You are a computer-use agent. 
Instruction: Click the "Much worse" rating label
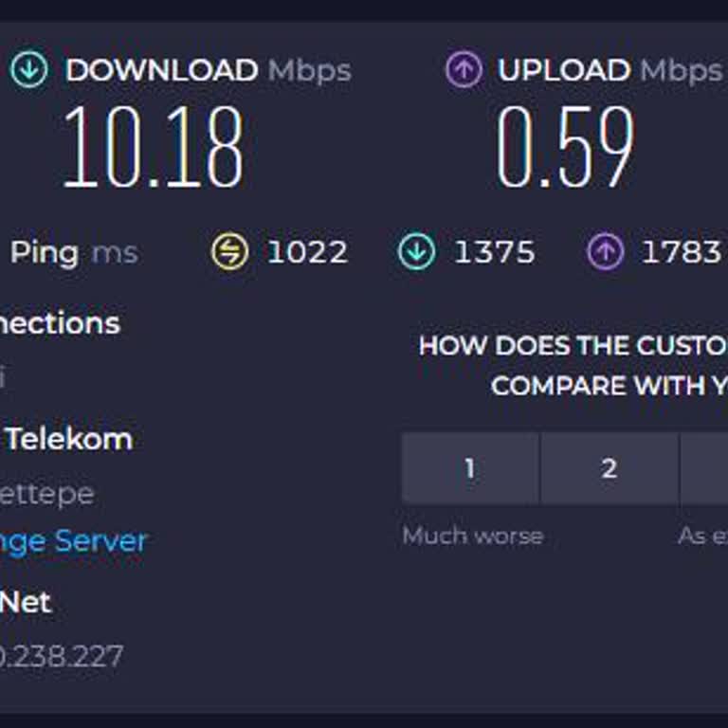[472, 536]
